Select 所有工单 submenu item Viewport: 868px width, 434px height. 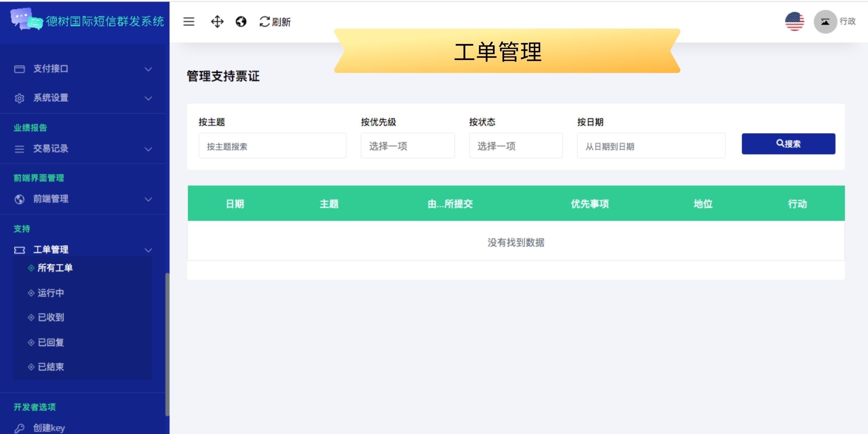(x=55, y=268)
